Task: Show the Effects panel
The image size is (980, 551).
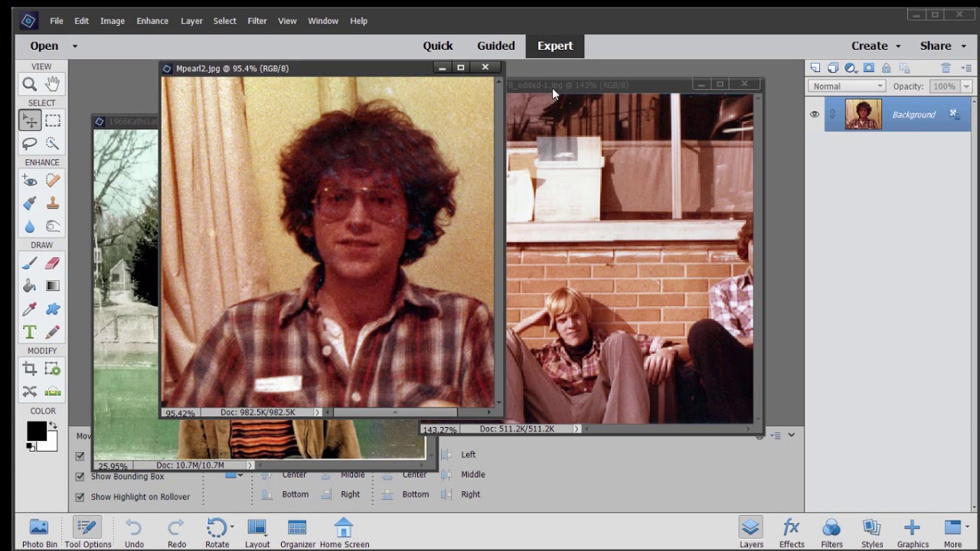Action: pyautogui.click(x=792, y=533)
